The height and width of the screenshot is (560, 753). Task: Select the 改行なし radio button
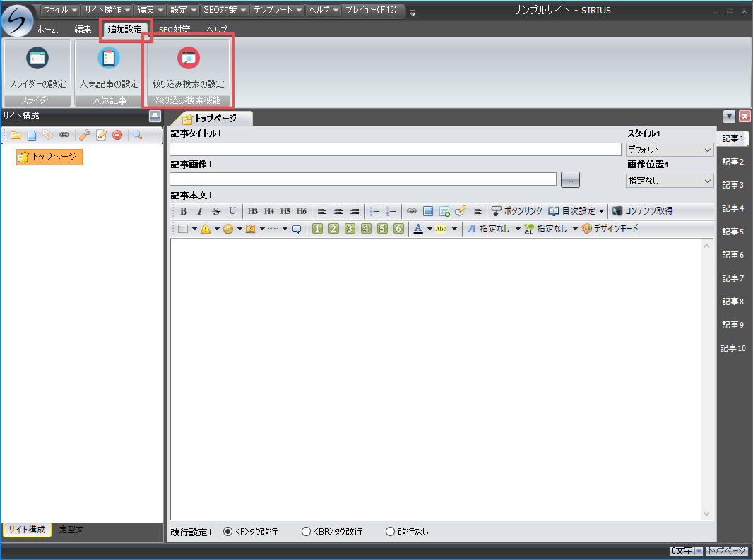pyautogui.click(x=390, y=532)
